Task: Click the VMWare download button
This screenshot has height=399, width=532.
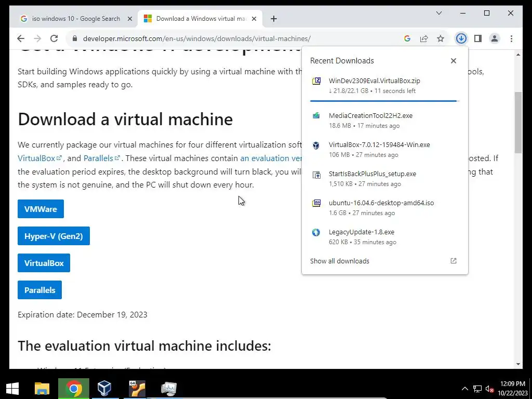Action: point(41,209)
